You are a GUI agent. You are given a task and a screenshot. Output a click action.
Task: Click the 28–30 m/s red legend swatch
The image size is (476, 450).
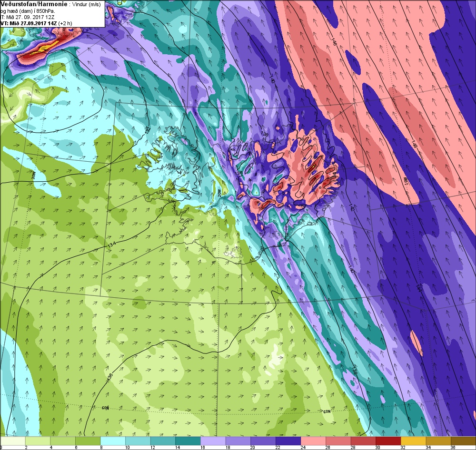[363, 440]
